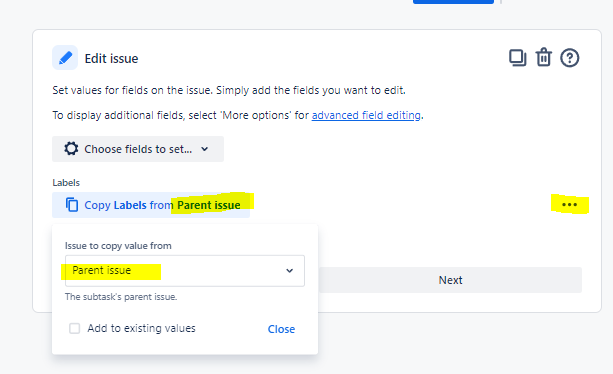Click the blue pencil Edit issue icon

pyautogui.click(x=65, y=58)
